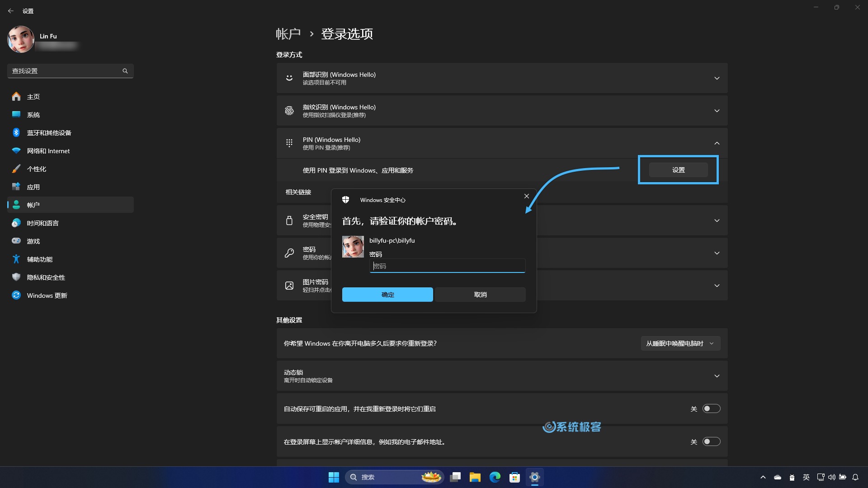Screen dimensions: 868x488
Task: Open 辅助功能 settings category
Action: pyautogui.click(x=70, y=259)
